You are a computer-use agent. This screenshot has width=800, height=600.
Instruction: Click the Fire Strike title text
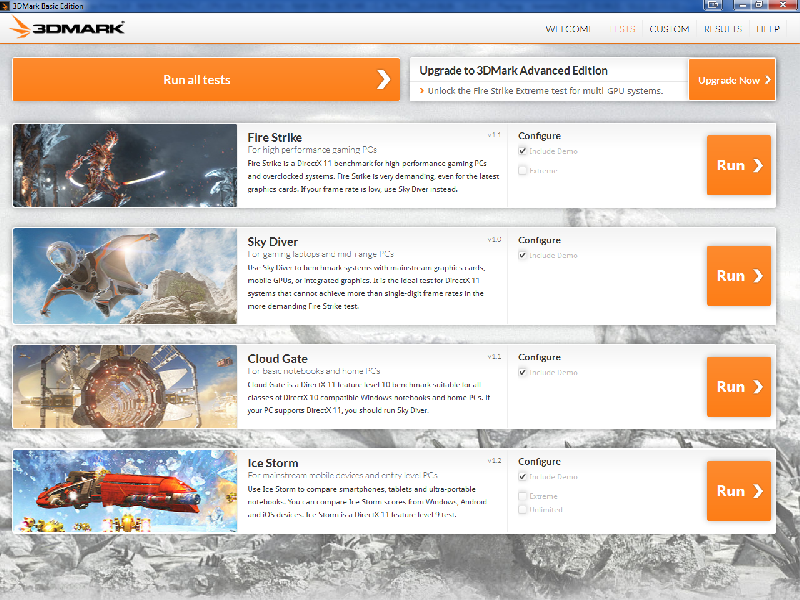[274, 137]
